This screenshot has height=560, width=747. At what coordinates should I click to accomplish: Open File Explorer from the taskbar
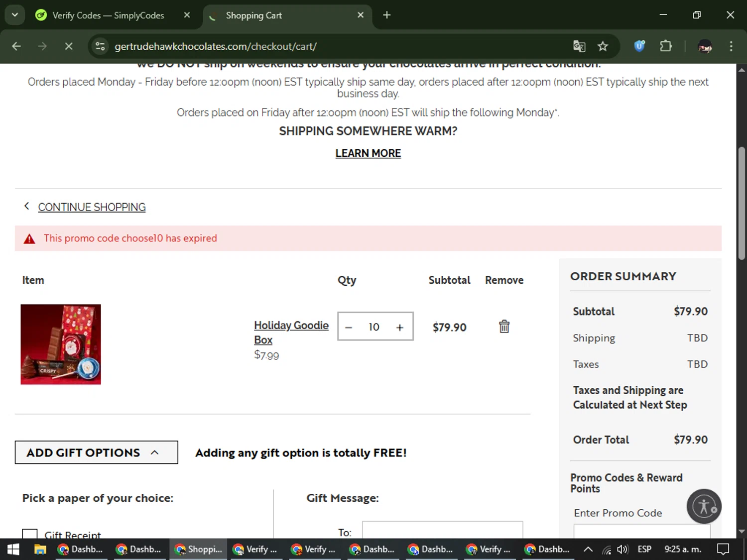tap(40, 549)
